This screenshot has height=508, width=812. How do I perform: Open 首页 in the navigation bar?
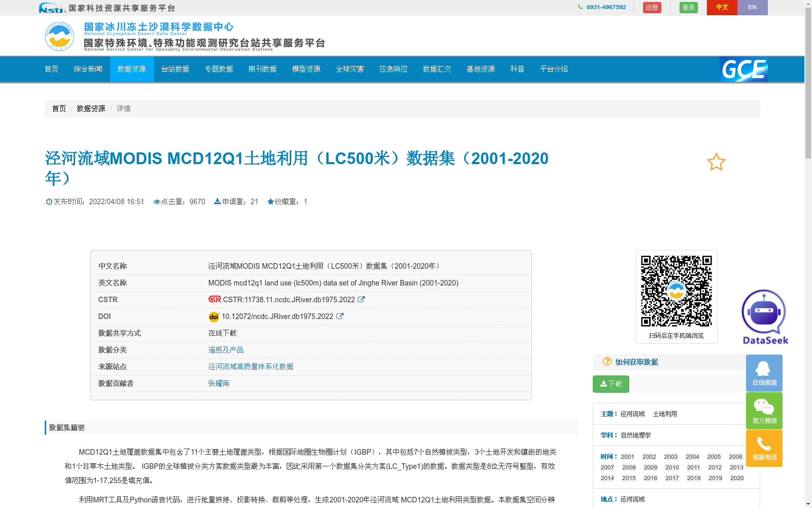tap(52, 69)
